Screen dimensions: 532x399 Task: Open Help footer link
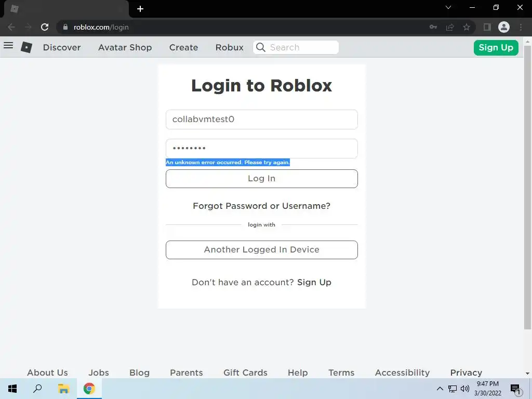click(298, 373)
